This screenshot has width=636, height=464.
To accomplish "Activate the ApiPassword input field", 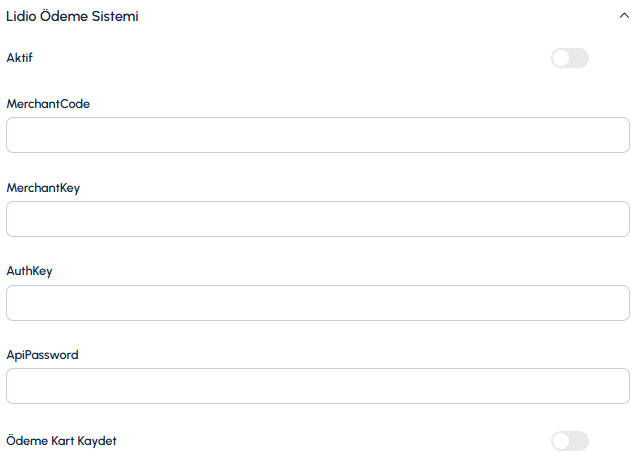I will (318, 386).
